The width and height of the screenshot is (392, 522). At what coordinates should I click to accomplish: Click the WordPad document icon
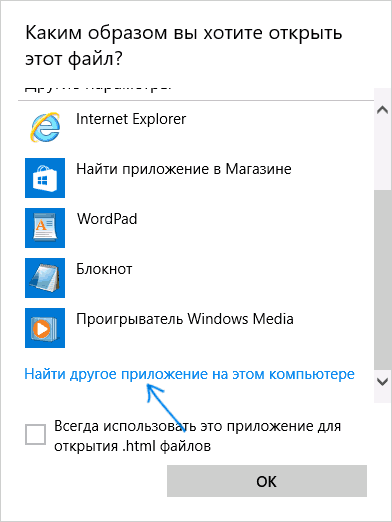(45, 228)
